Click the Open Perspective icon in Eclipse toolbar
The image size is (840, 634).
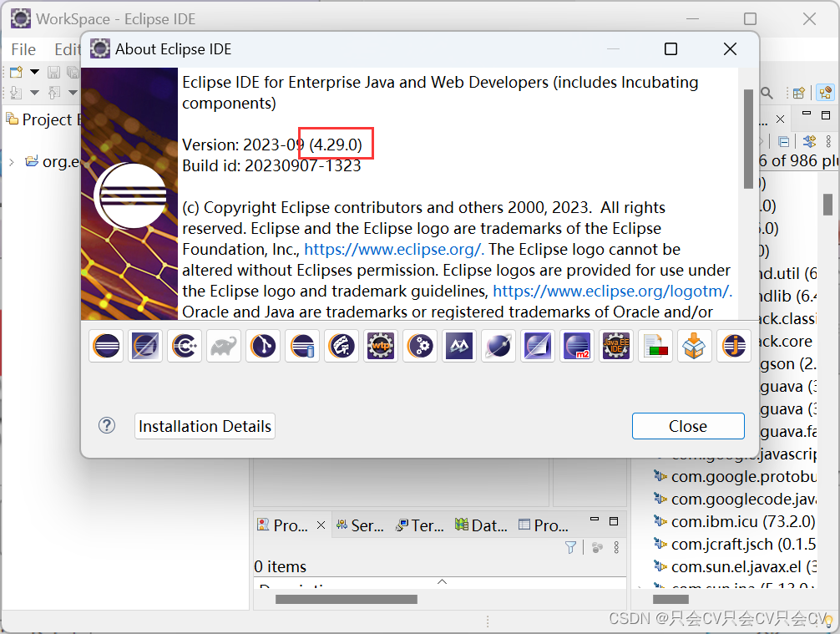799,93
